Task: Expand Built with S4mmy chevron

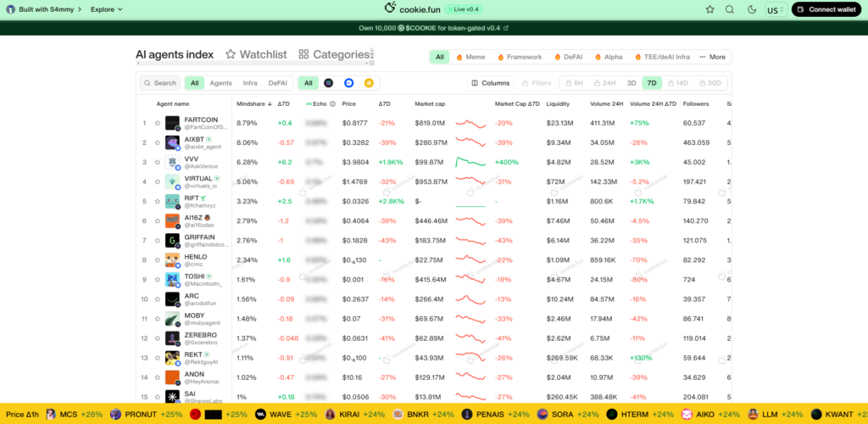Action: (81, 9)
